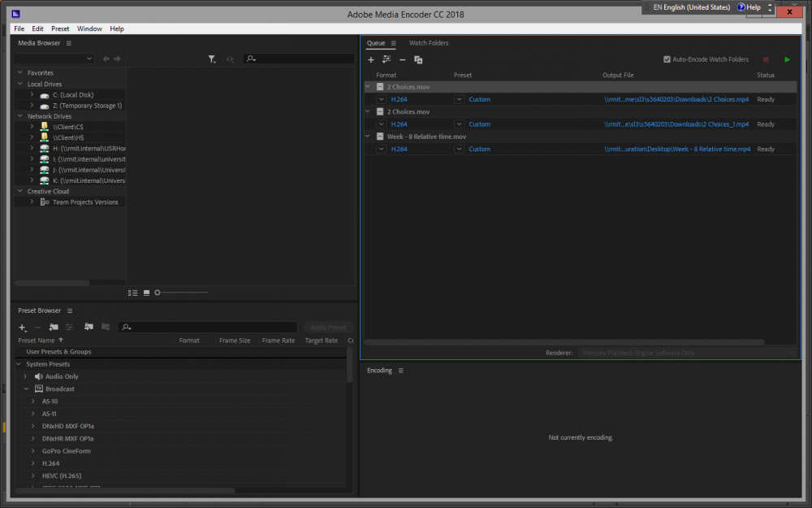Screen dimensions: 812x508
Task: Click Custom preset link for Week - 8 Relative time
Action: [x=480, y=150]
